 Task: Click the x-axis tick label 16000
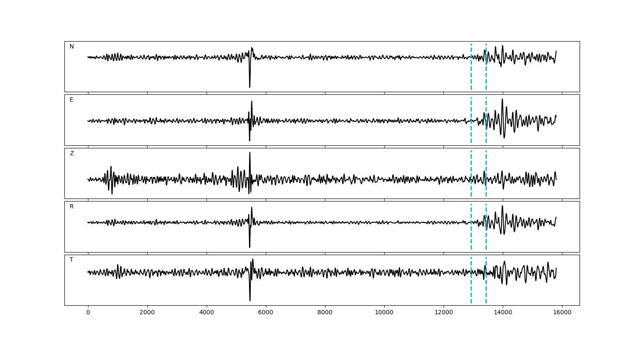point(562,313)
